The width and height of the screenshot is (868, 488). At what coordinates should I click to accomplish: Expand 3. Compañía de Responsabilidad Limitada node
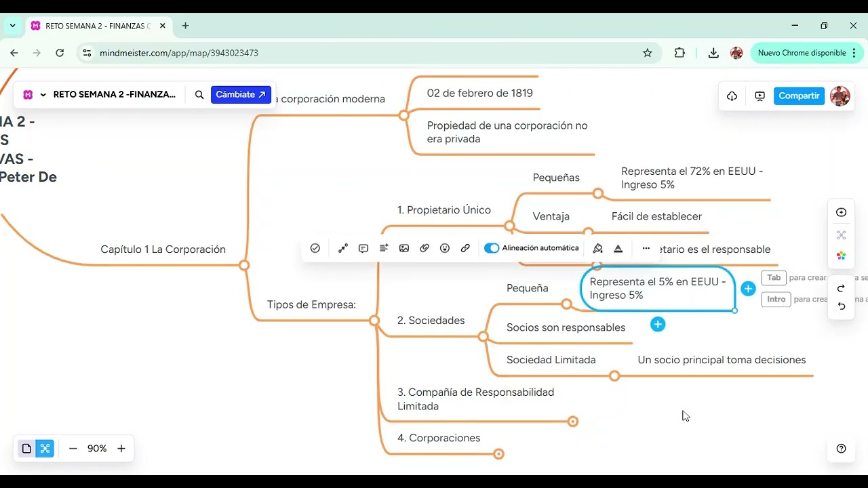[x=573, y=422]
